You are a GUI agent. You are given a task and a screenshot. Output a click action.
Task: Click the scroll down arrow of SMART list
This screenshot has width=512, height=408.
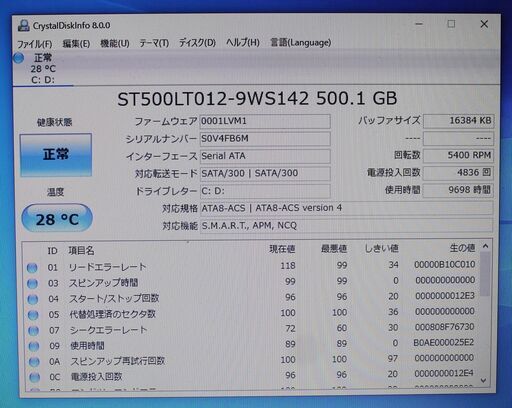coord(484,380)
